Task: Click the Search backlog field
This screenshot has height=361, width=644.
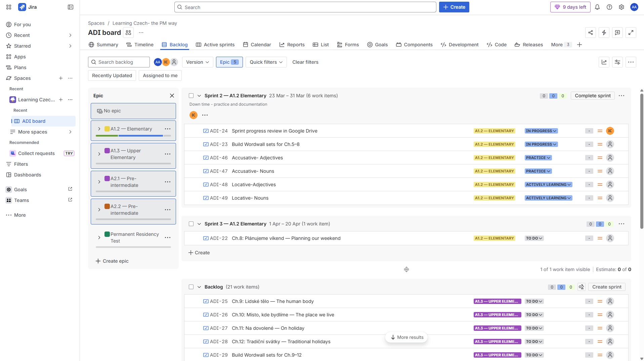Action: (119, 62)
